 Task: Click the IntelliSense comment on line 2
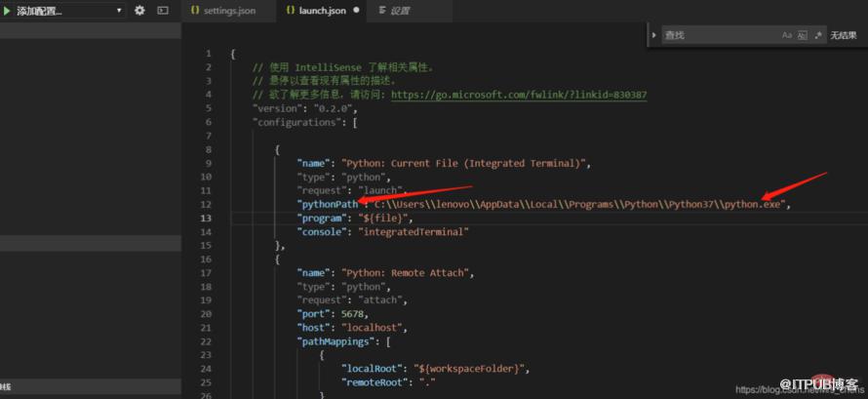(x=343, y=67)
